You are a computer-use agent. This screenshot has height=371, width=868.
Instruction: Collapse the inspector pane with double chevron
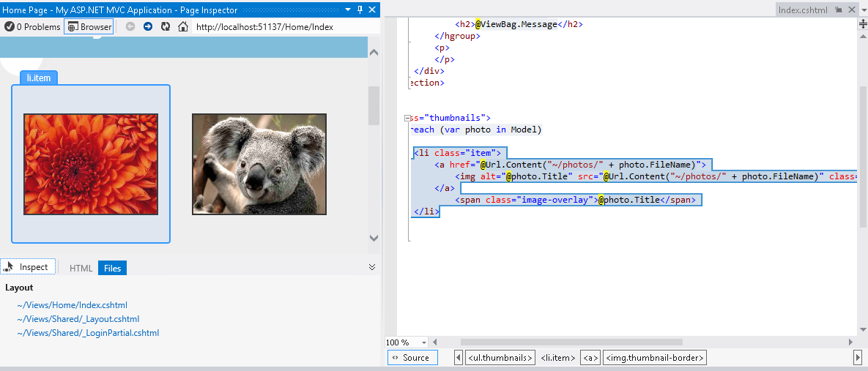click(x=371, y=267)
